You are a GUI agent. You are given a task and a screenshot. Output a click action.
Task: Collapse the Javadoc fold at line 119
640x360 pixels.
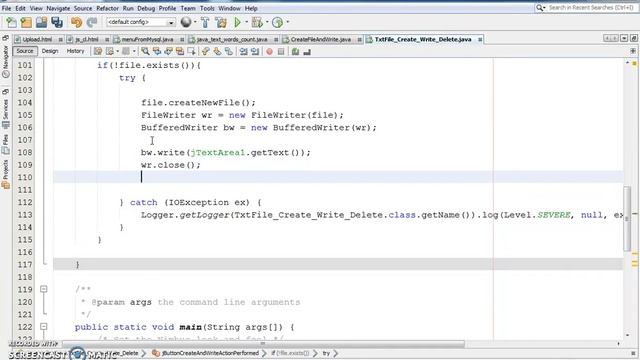44,289
